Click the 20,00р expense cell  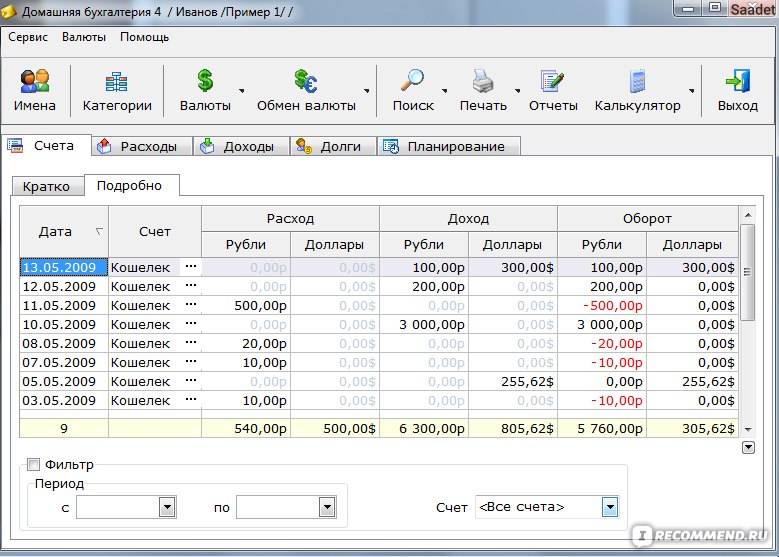[245, 343]
